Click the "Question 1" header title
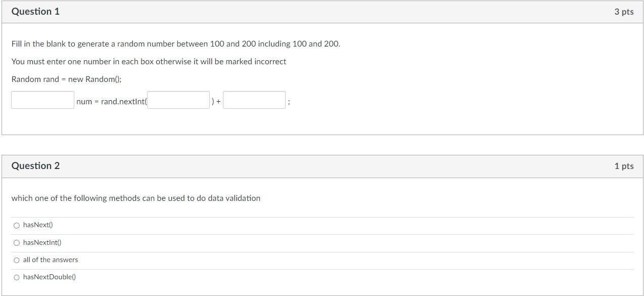644x296 pixels. 35,12
